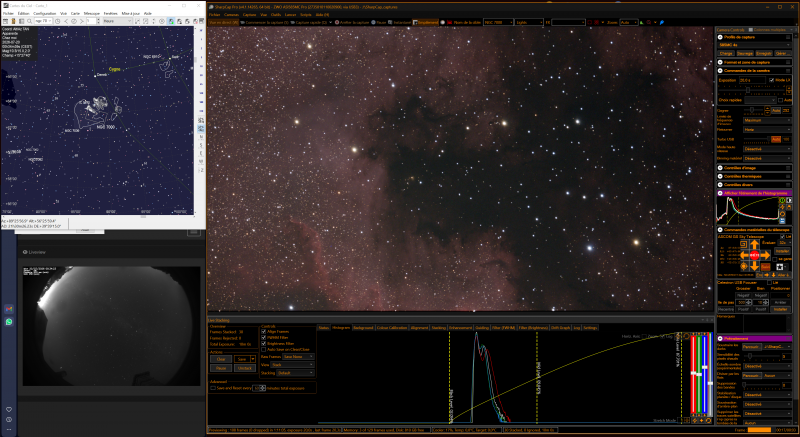This screenshot has width=800, height=437.
Task: Click the Save button in Live Stacking actions
Action: pyautogui.click(x=242, y=359)
